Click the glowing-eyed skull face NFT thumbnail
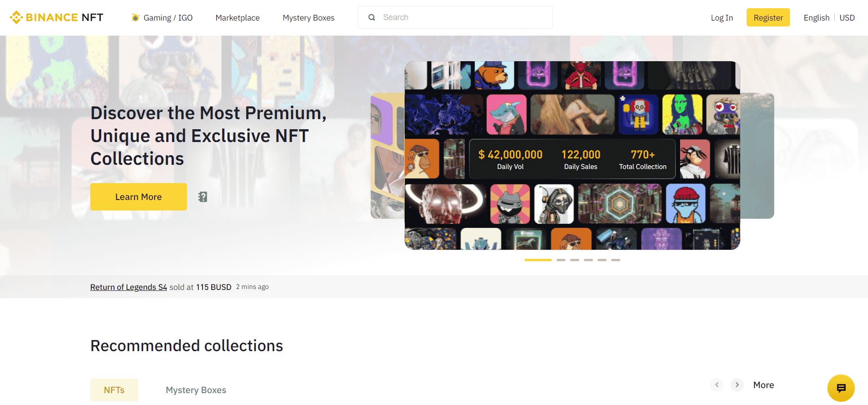 coord(446,204)
